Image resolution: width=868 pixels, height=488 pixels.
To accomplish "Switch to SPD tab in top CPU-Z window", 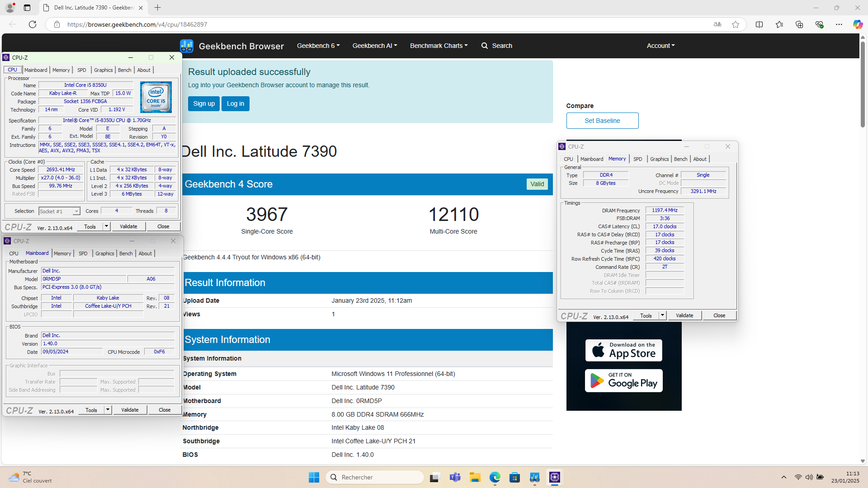I will click(x=82, y=70).
